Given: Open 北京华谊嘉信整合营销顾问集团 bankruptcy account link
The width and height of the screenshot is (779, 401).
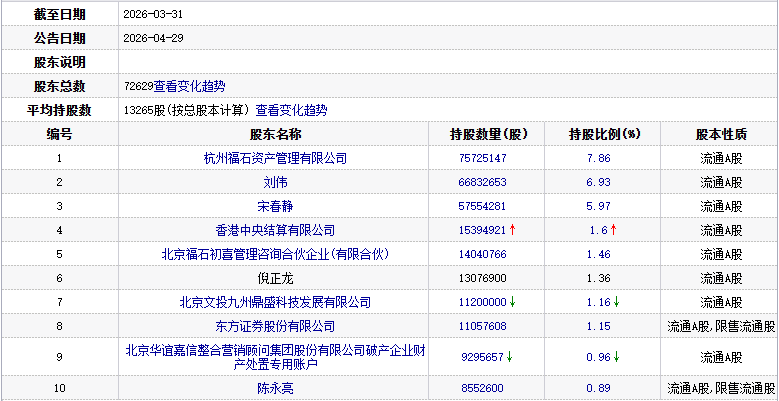Looking at the screenshot, I should pos(275,357).
